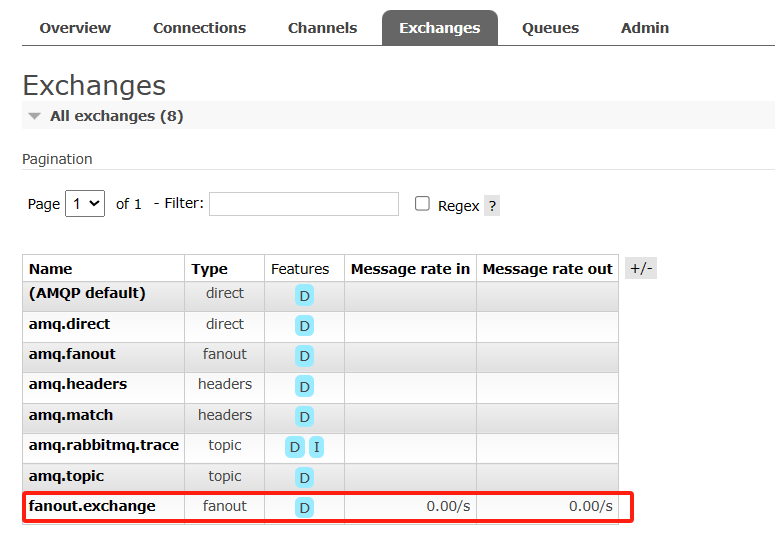Click the D badge for amq.direct
Screen dimensions: 775x540
[305, 325]
